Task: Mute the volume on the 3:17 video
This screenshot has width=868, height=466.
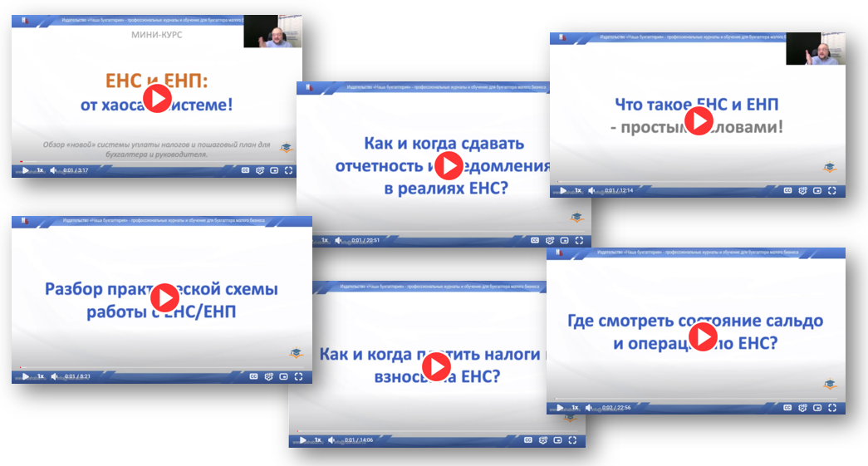Action: point(54,170)
